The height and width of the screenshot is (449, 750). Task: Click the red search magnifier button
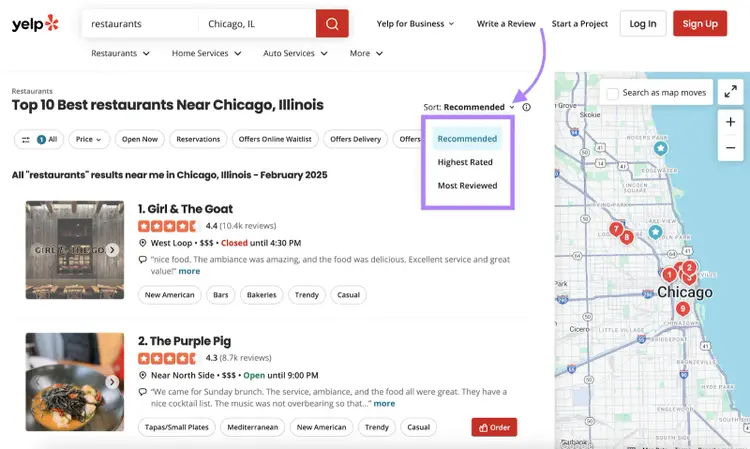tap(332, 23)
